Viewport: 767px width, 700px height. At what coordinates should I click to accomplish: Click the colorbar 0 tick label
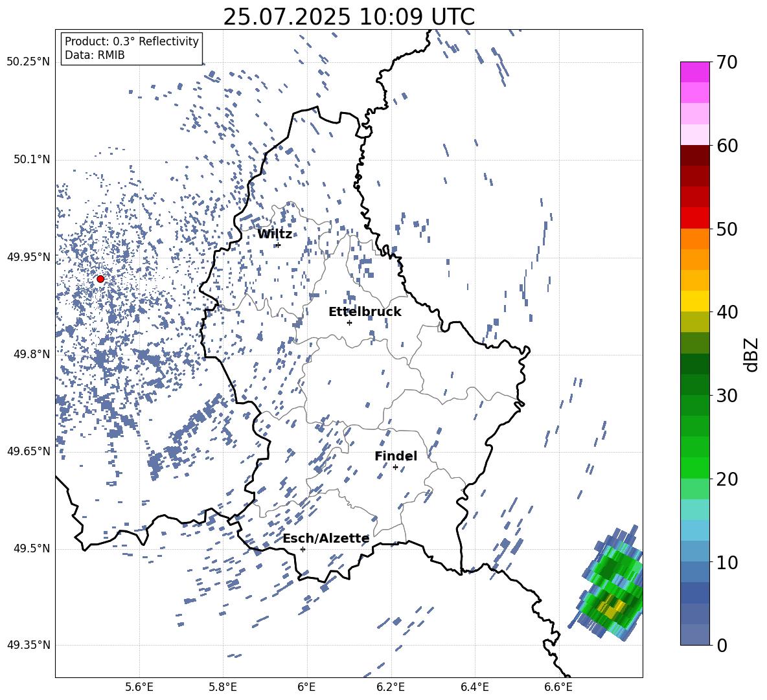click(x=722, y=645)
